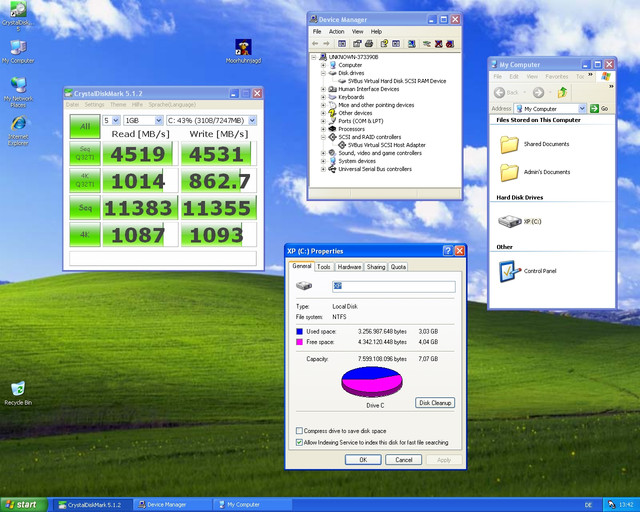The height and width of the screenshot is (512, 640).
Task: Click the 4K Q32T1 test button
Action: [x=85, y=180]
